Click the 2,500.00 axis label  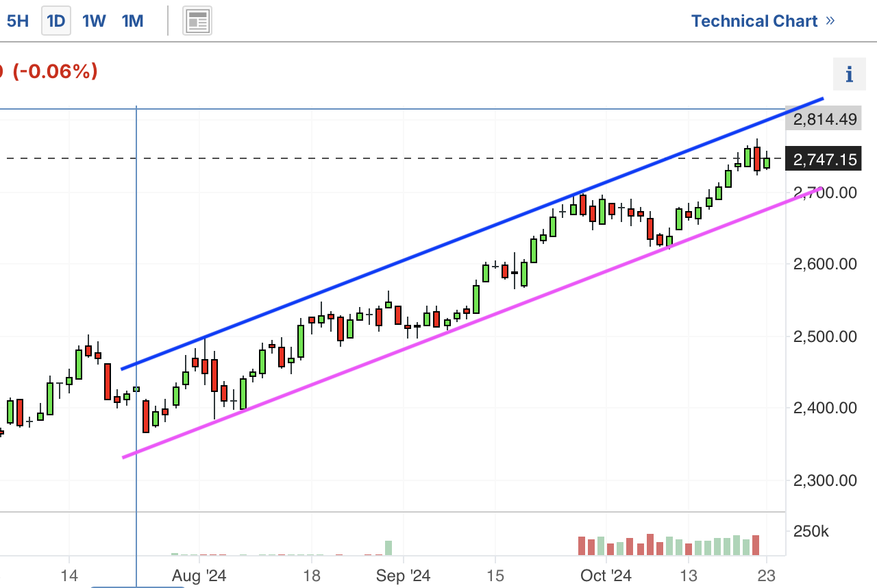[825, 336]
